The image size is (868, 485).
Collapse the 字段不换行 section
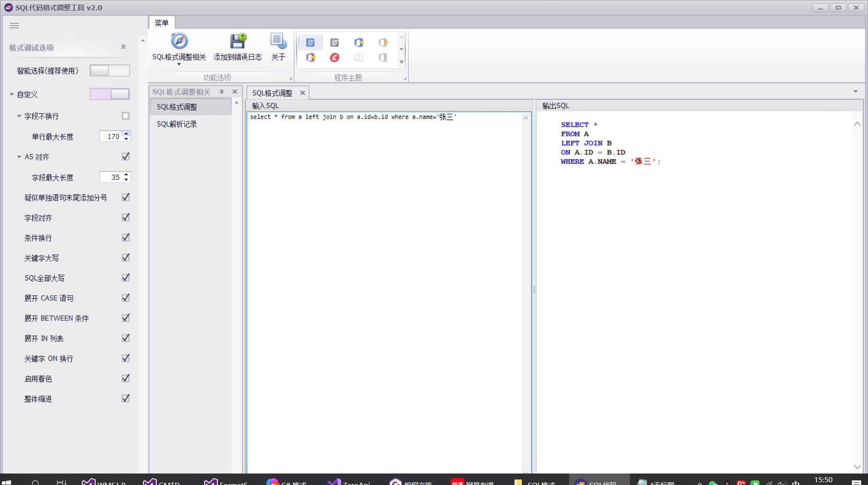[x=19, y=116]
